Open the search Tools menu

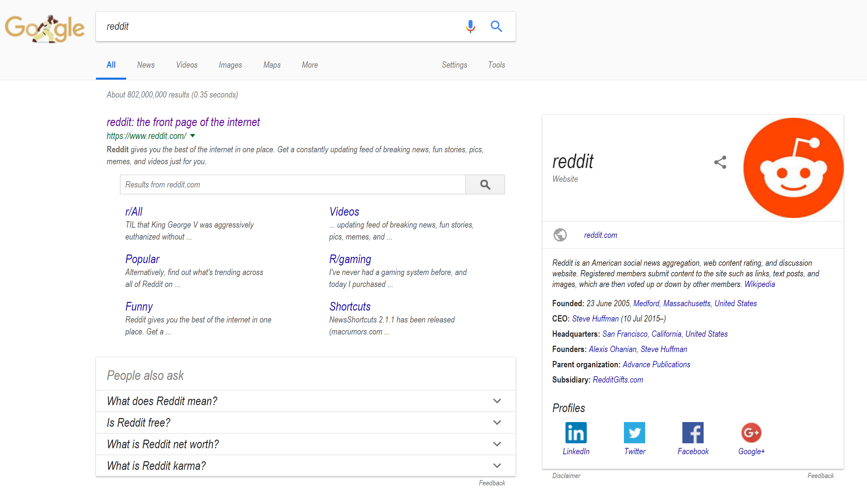pyautogui.click(x=496, y=65)
